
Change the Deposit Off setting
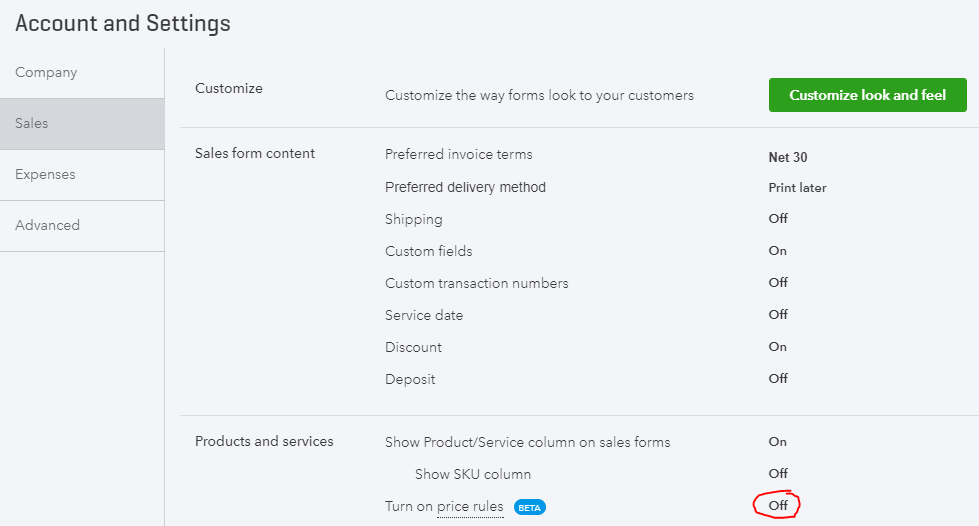click(x=778, y=379)
